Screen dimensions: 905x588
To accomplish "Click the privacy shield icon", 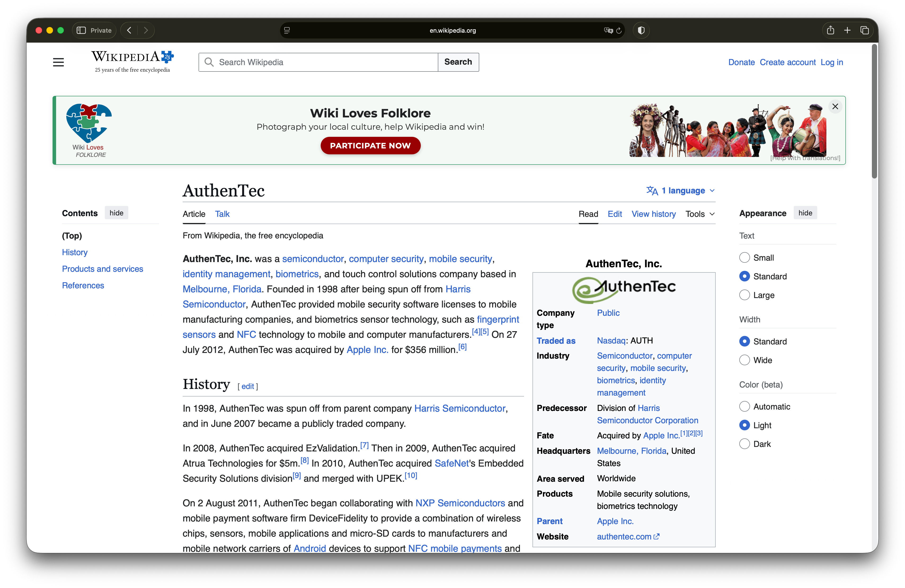I will coord(641,31).
